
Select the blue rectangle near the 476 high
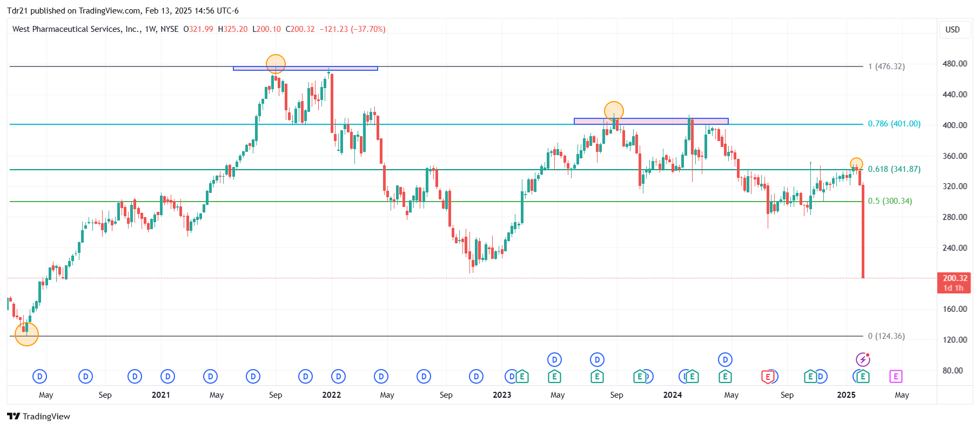pyautogui.click(x=305, y=69)
